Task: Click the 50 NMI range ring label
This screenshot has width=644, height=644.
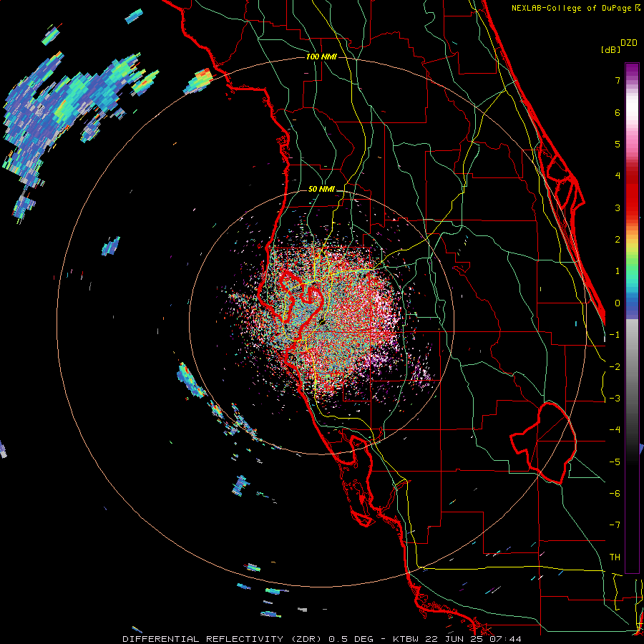Action: click(321, 190)
